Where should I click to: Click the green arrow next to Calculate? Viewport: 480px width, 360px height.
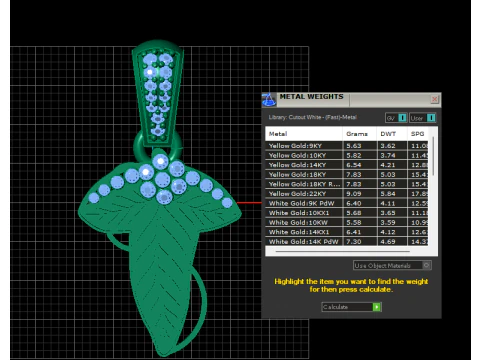click(377, 307)
